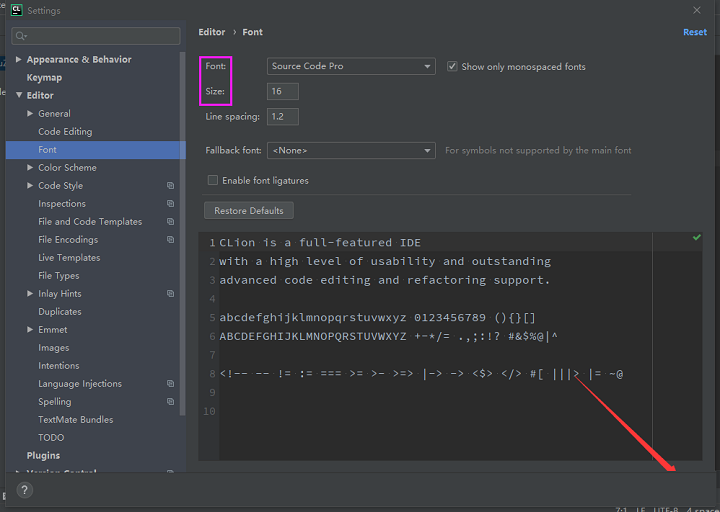Click project-level icon beside Inlay Hints
Image resolution: width=720 pixels, height=512 pixels.
[x=170, y=293]
